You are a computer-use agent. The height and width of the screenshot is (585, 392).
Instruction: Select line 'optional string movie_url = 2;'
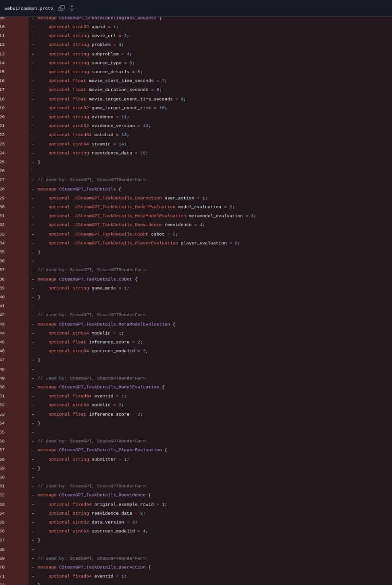[89, 36]
